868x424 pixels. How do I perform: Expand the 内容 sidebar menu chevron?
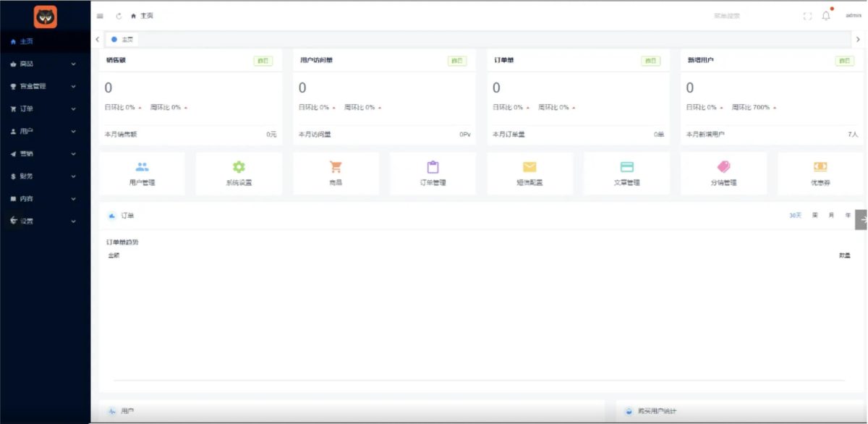click(x=74, y=198)
